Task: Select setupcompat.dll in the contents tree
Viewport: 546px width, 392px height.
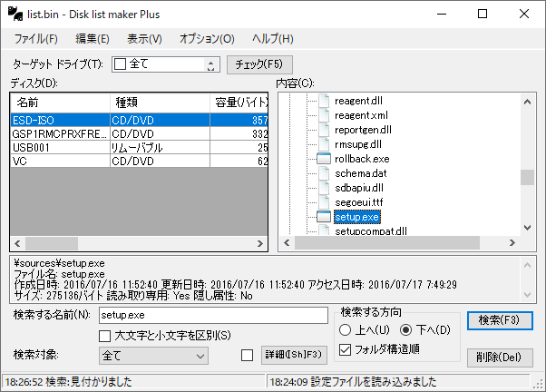Action: click(370, 230)
